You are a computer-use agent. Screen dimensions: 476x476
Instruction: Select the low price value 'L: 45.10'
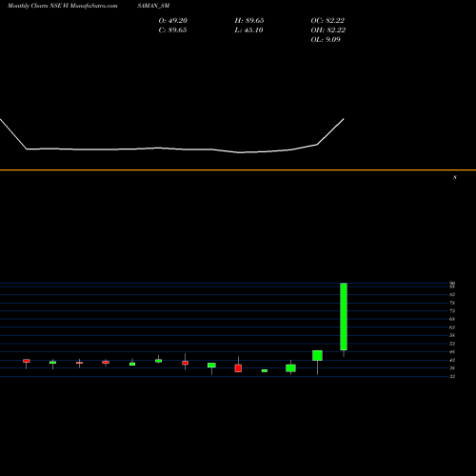[x=248, y=30]
